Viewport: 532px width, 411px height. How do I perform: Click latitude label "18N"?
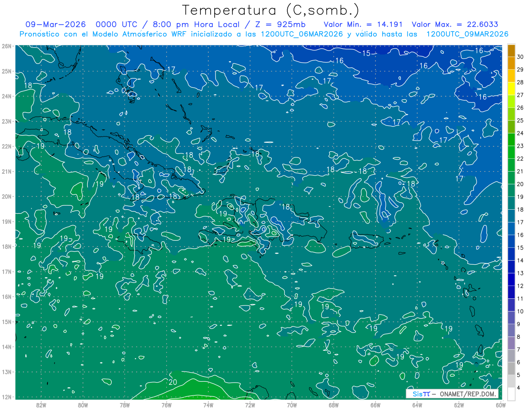[7, 247]
